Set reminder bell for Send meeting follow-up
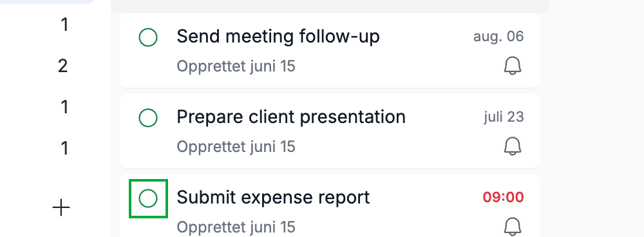 (x=513, y=66)
